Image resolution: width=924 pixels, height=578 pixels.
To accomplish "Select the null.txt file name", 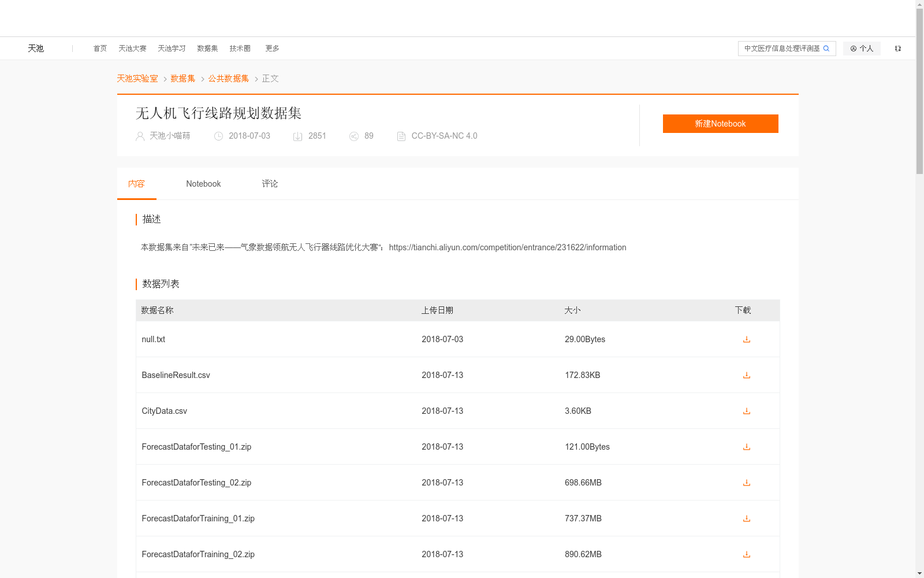I will point(154,339).
